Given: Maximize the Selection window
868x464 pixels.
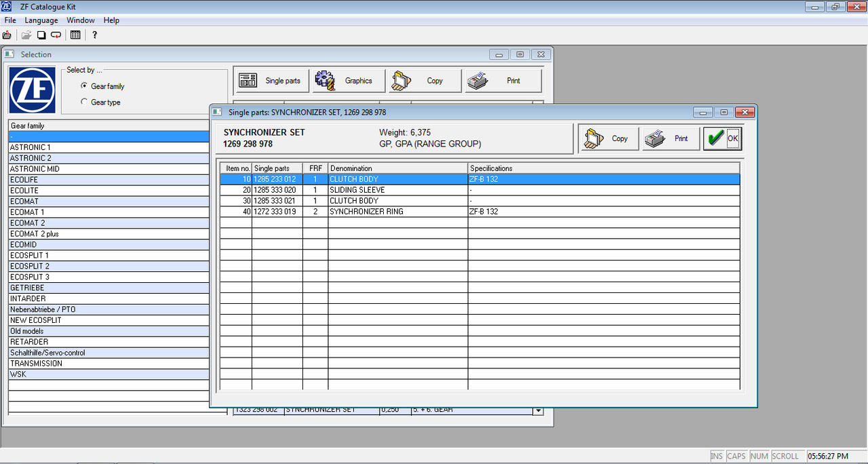Looking at the screenshot, I should click(519, 54).
